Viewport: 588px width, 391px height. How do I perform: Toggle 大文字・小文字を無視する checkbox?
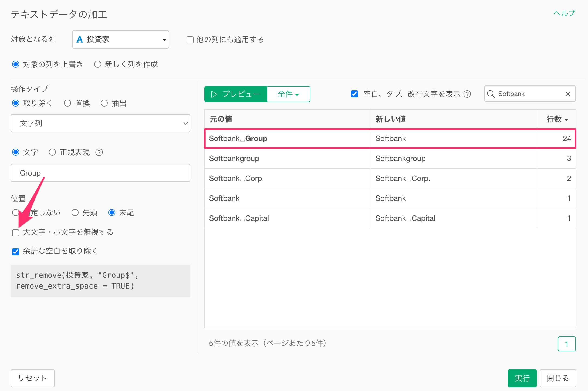[16, 232]
